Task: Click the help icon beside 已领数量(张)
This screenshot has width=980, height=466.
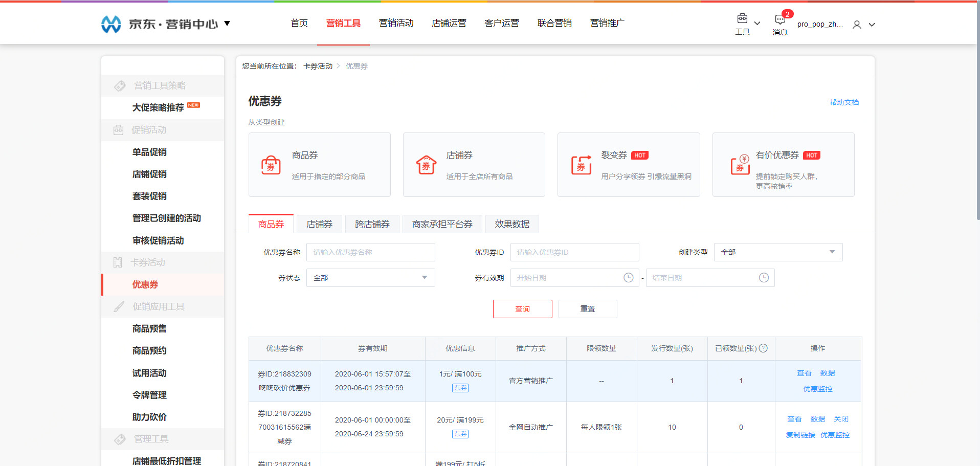Action: [x=763, y=348]
